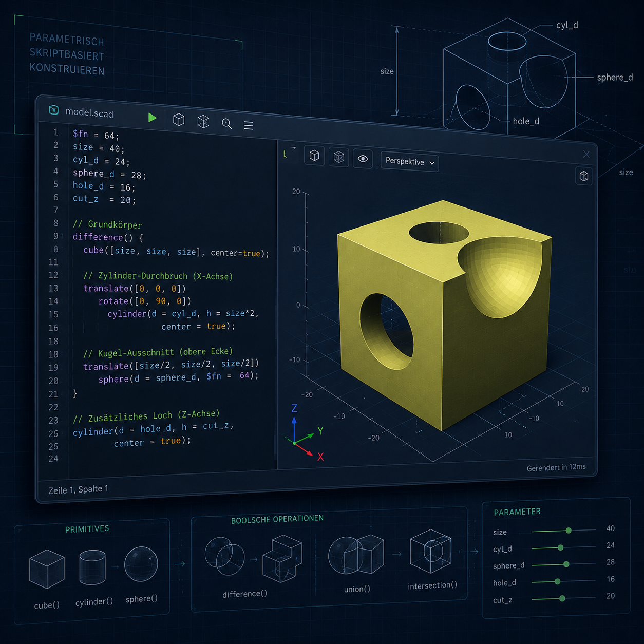Adjust the hole_d parameter slider
The height and width of the screenshot is (644, 644).
click(x=563, y=581)
